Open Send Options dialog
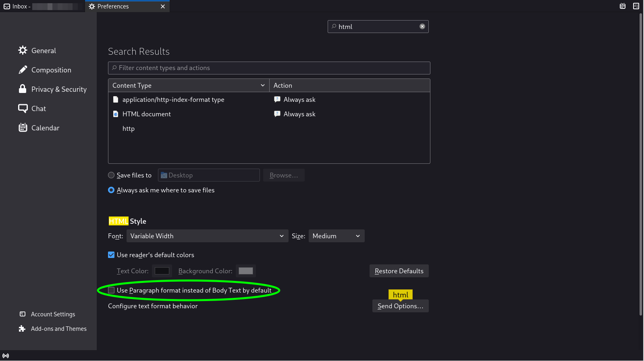This screenshot has width=644, height=361. coord(401,306)
